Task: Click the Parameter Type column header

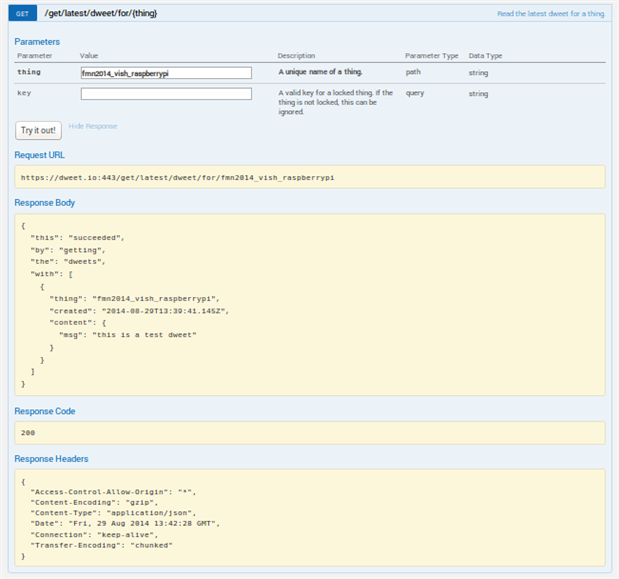Action: (432, 56)
